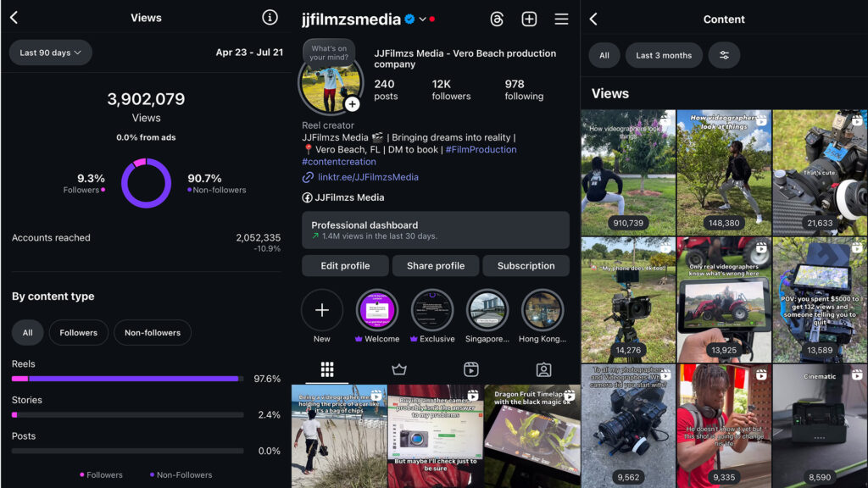Viewport: 868px width, 488px height.
Task: Open the hamburger menu on profile
Action: tap(561, 19)
